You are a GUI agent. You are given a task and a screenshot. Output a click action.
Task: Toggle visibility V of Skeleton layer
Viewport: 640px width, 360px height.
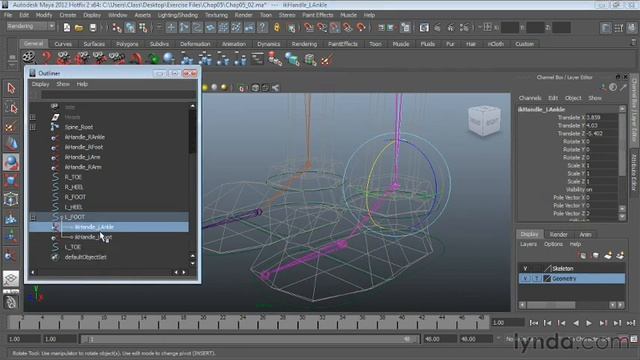525,269
